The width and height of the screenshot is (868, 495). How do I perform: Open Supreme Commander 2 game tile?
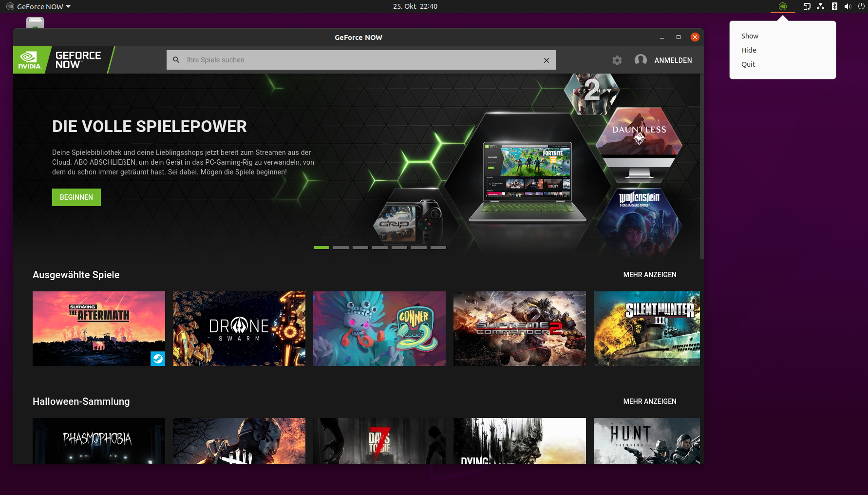pos(520,328)
